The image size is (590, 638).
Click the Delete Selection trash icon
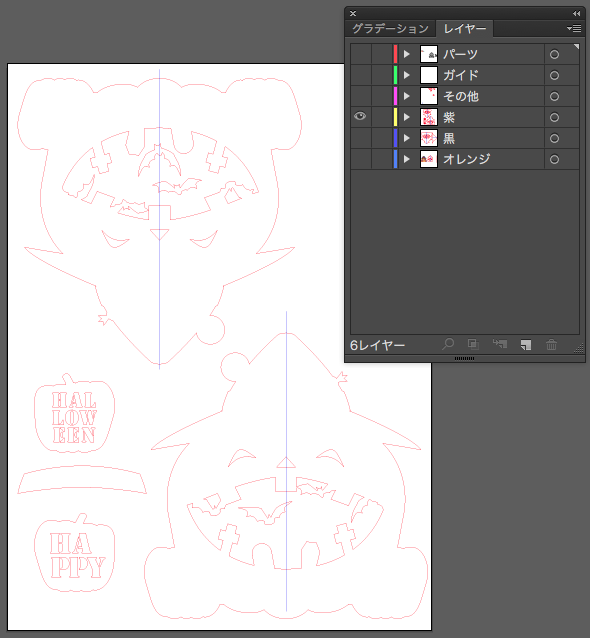[x=551, y=345]
